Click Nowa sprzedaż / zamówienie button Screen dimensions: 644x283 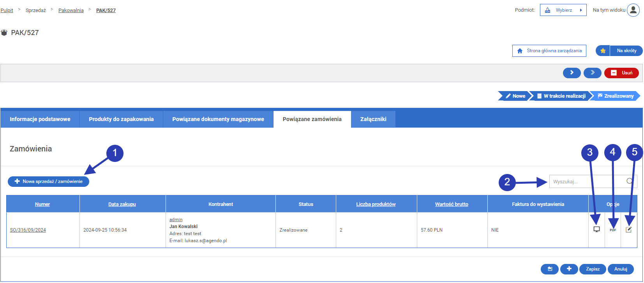(48, 181)
